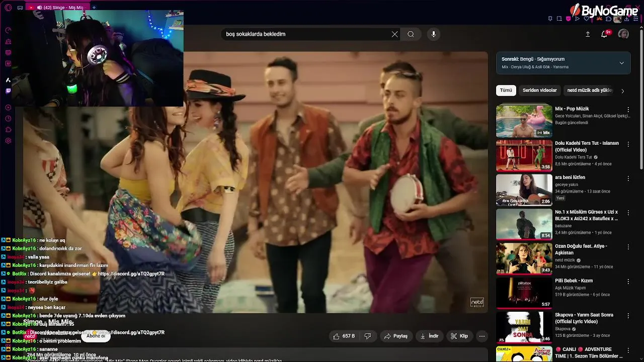The image size is (644, 362).
Task: Toggle voice search microphone button
Action: 434,34
